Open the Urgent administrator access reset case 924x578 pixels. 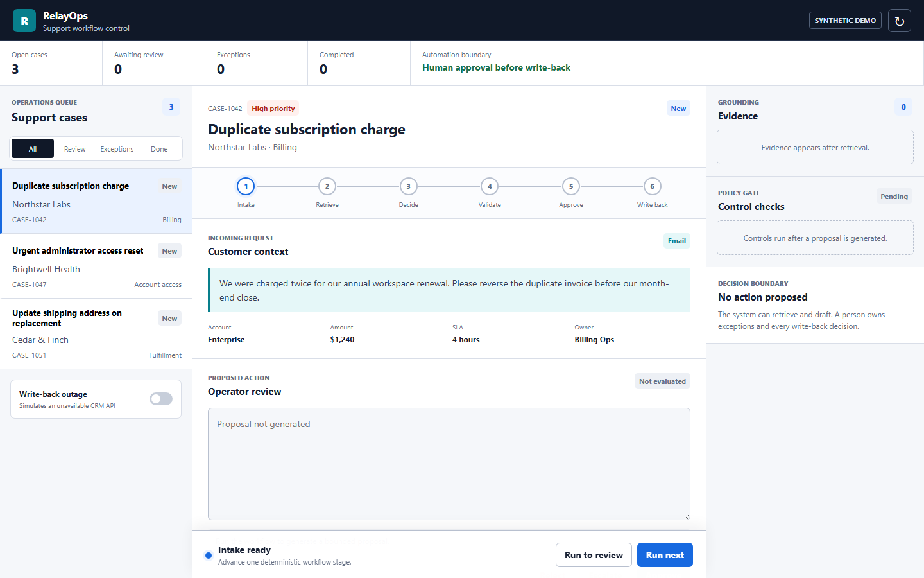[96, 266]
